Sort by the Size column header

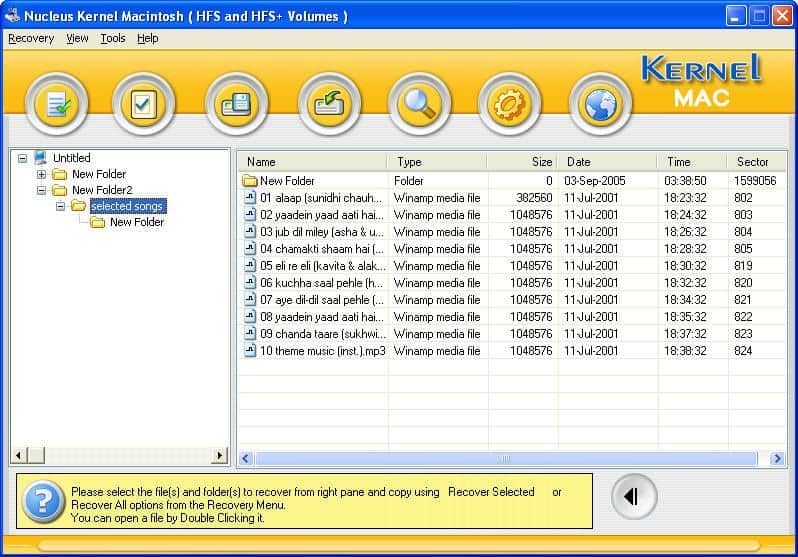[523, 162]
